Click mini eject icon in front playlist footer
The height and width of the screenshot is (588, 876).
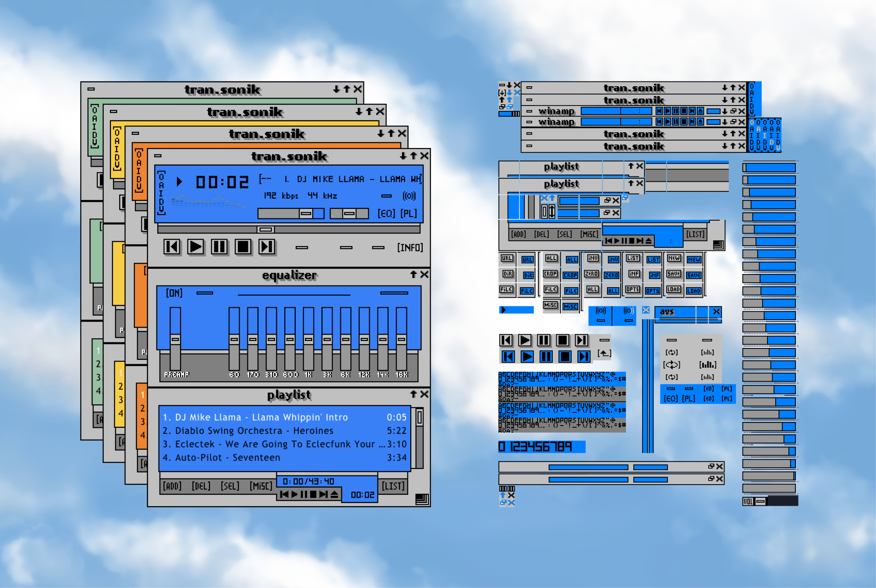click(x=335, y=494)
